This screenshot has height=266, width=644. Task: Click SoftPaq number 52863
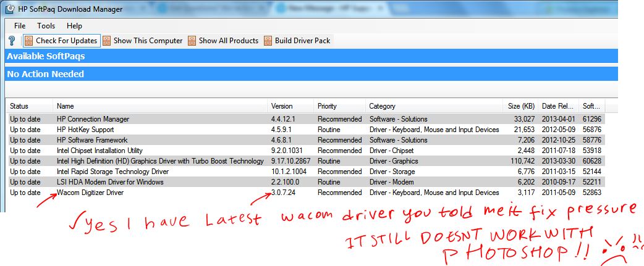pos(592,193)
